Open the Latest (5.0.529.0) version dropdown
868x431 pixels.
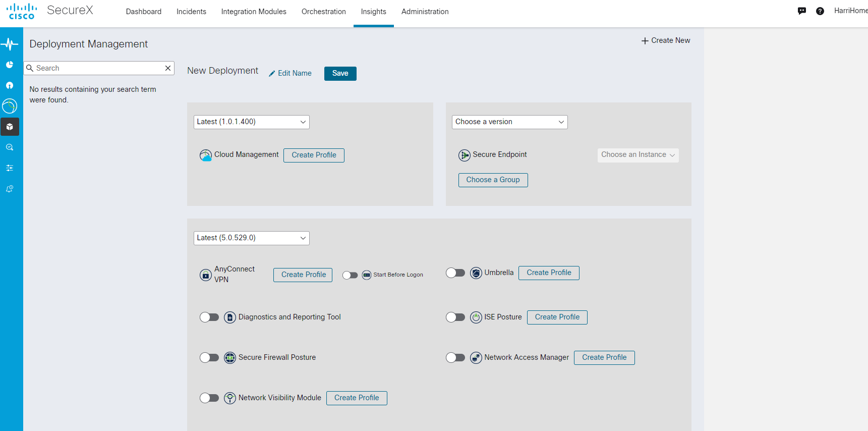(252, 238)
